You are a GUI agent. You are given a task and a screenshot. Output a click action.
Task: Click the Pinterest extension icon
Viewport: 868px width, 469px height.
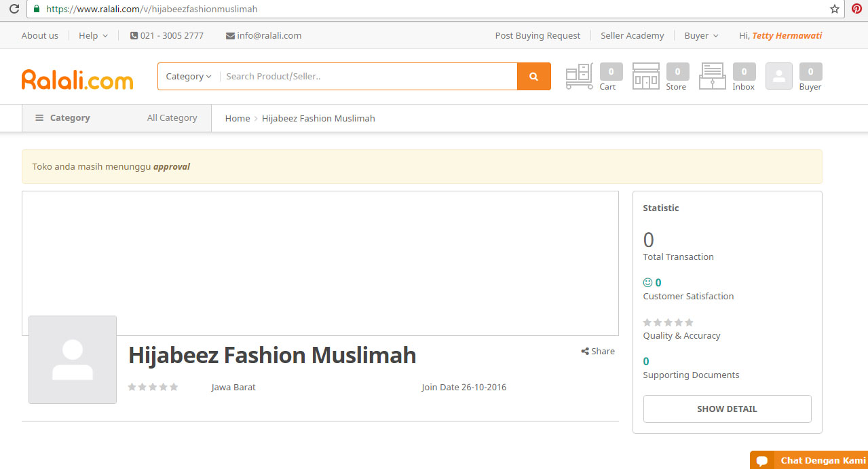[x=856, y=9]
